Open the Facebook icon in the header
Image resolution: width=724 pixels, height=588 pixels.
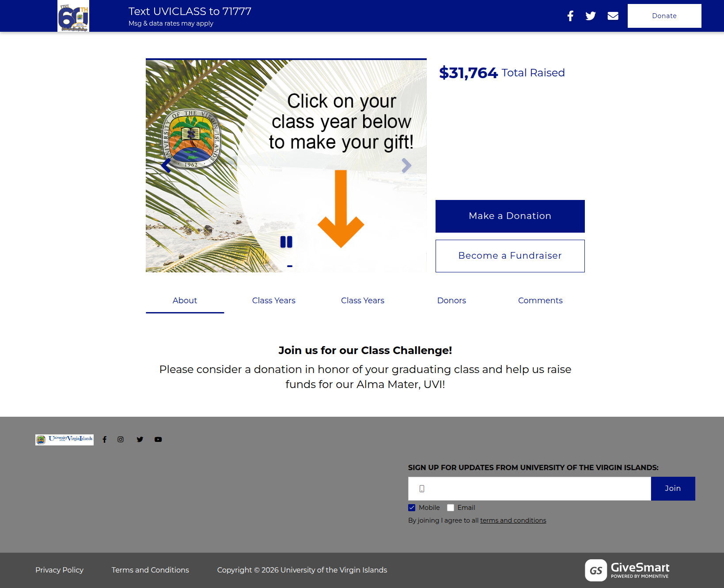pyautogui.click(x=570, y=16)
